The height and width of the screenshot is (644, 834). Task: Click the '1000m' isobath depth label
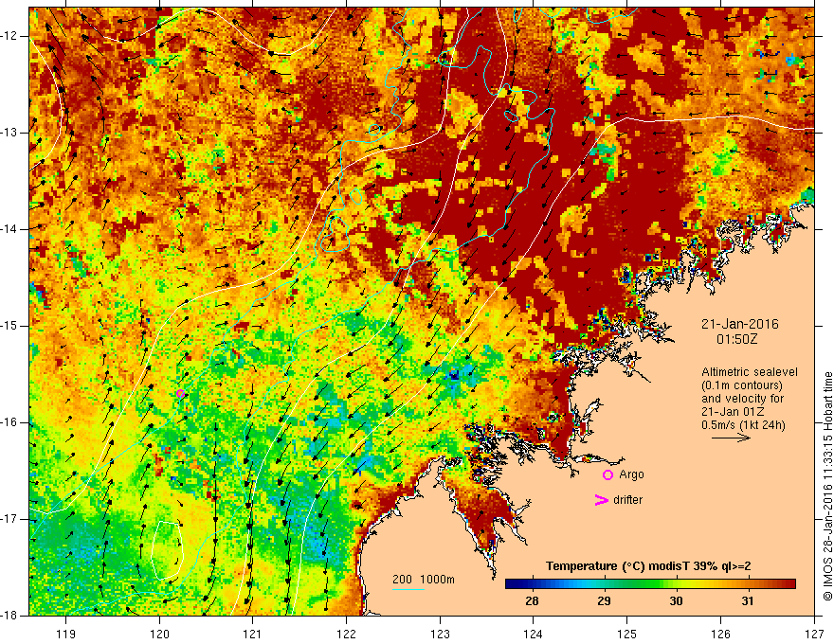[437, 580]
